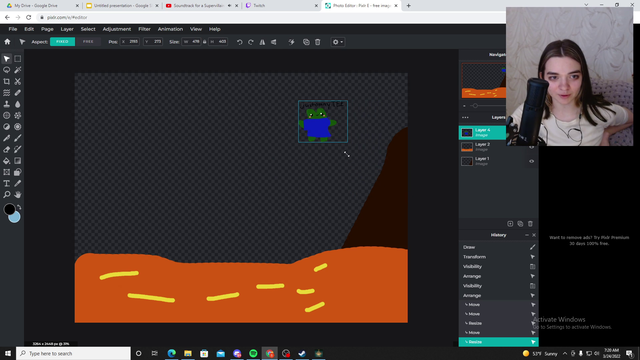
Task: Select the Eraser tool
Action: coord(7,149)
